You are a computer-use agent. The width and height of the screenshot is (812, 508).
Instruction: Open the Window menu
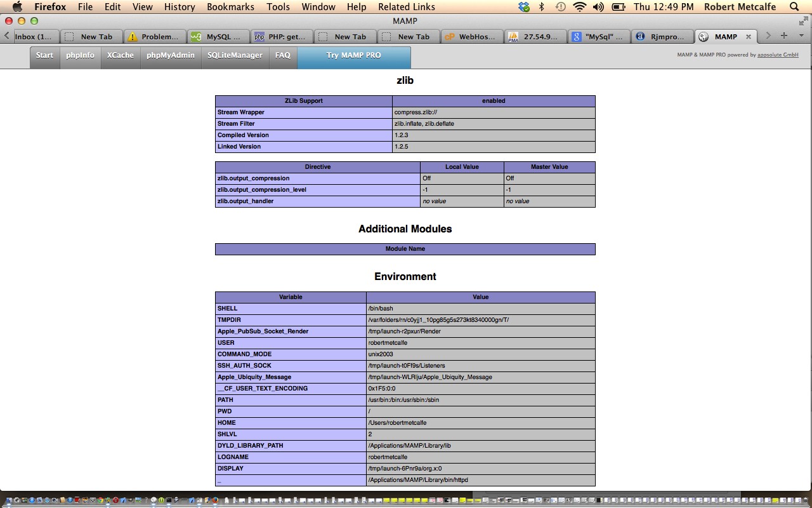pos(318,7)
